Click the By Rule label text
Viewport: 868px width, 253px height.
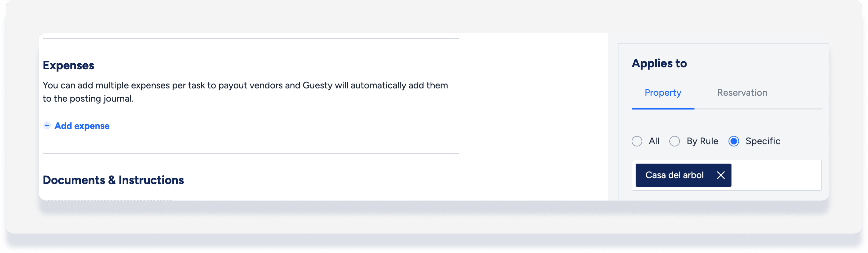(x=702, y=141)
